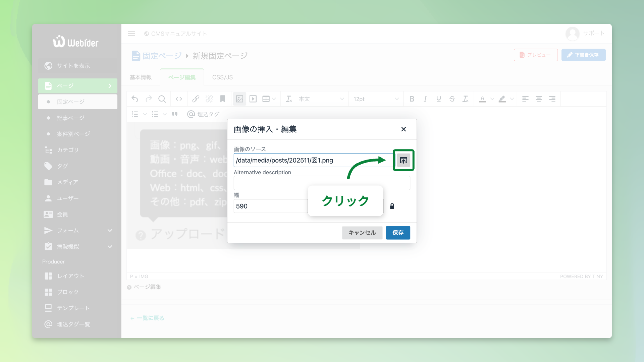Click the blockquote icon
Image resolution: width=644 pixels, height=362 pixels.
pyautogui.click(x=174, y=114)
